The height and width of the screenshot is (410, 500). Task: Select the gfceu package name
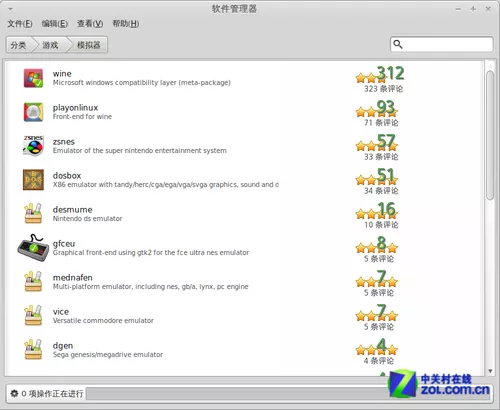click(64, 244)
